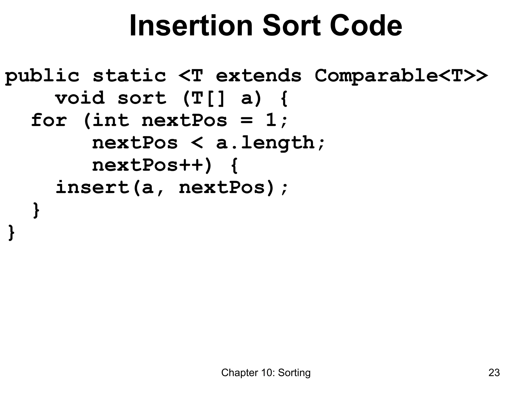Click the 'for (int nextPos = 1;' line
This screenshot has height=399, width=532.
coord(159,121)
